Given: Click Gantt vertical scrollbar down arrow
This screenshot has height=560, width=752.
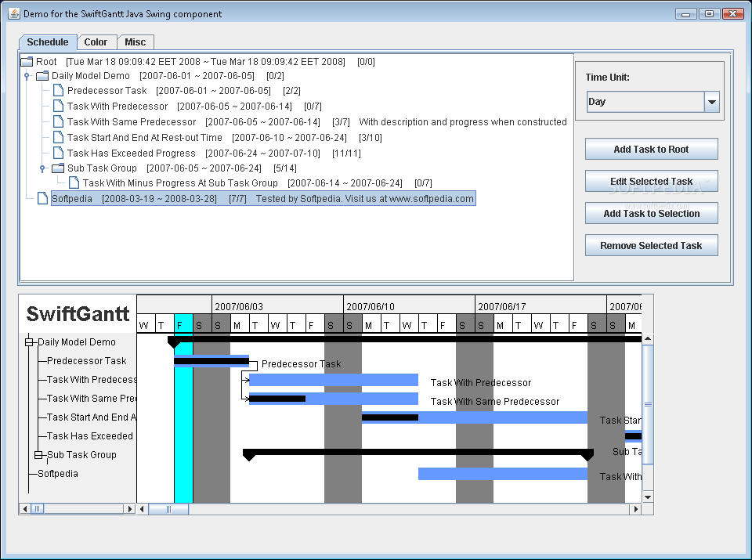Looking at the screenshot, I should click(648, 497).
